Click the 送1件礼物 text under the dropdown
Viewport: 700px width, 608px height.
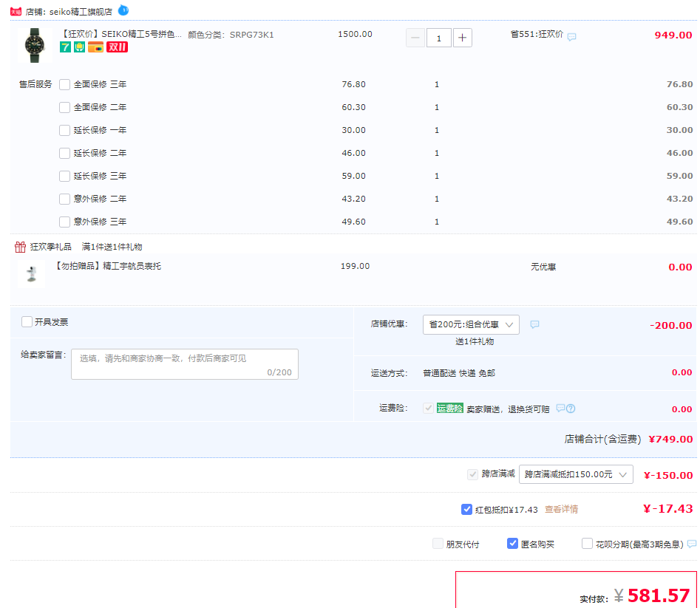tap(475, 342)
